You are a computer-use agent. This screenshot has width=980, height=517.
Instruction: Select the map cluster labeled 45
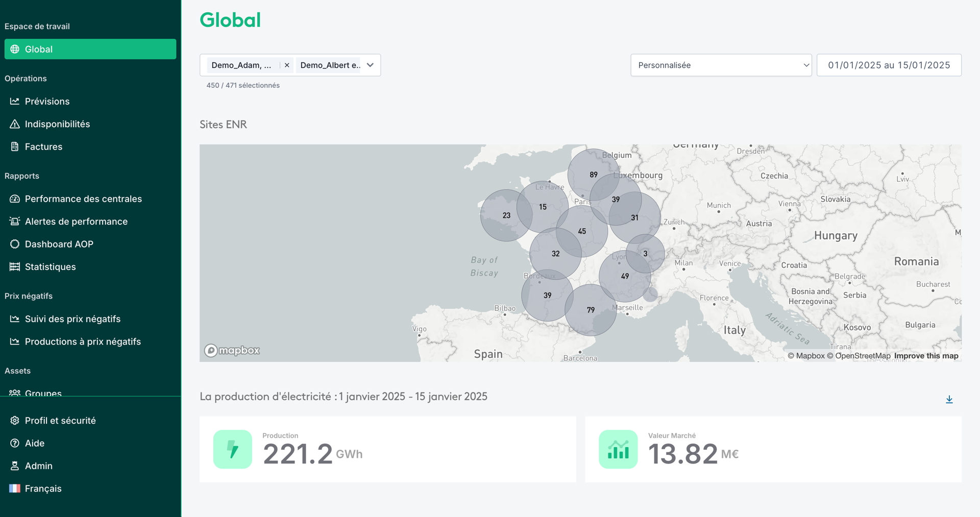pyautogui.click(x=582, y=231)
